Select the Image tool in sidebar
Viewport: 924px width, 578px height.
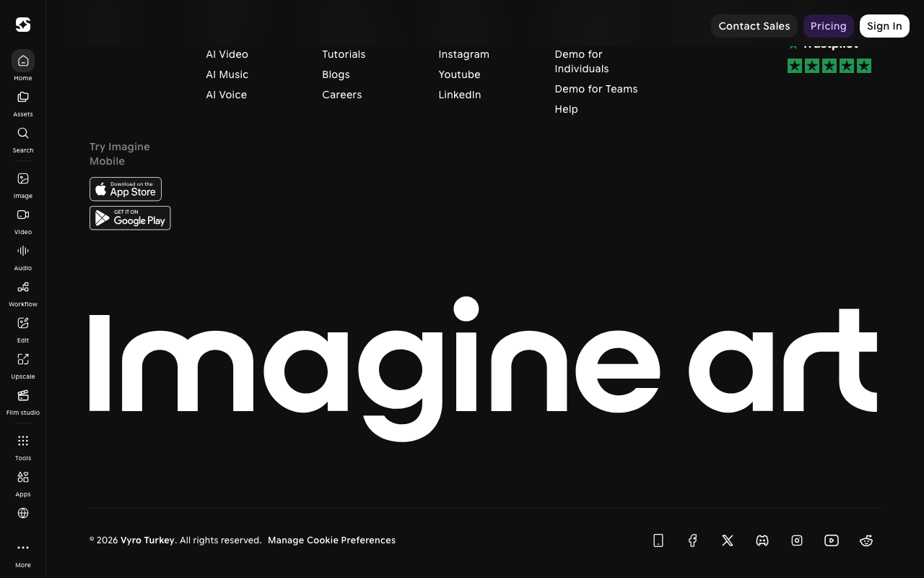click(x=23, y=184)
